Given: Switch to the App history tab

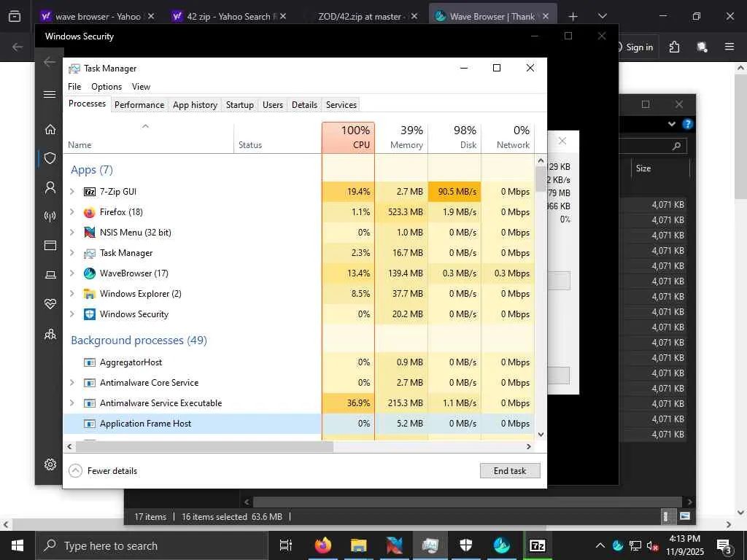Looking at the screenshot, I should 195,105.
